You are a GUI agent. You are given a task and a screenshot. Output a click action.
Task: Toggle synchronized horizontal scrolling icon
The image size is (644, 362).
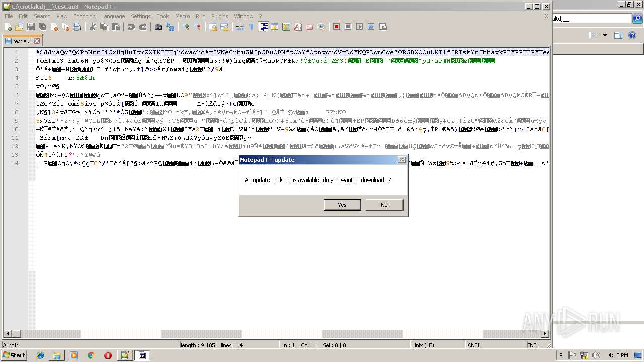pos(224,27)
